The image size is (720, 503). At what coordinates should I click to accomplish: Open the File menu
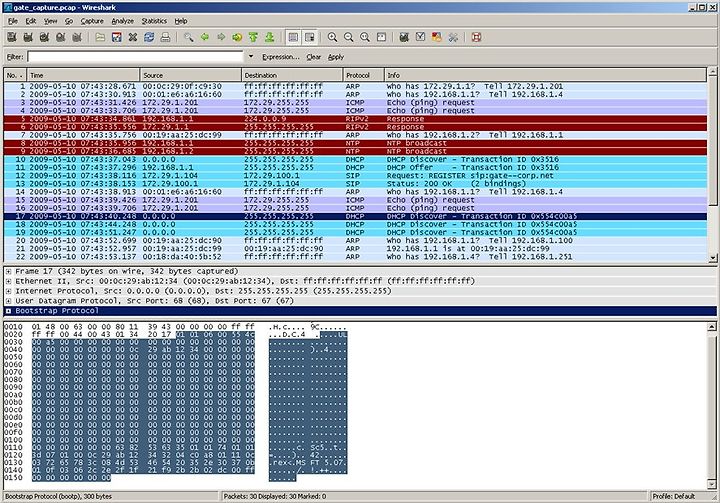(12, 21)
